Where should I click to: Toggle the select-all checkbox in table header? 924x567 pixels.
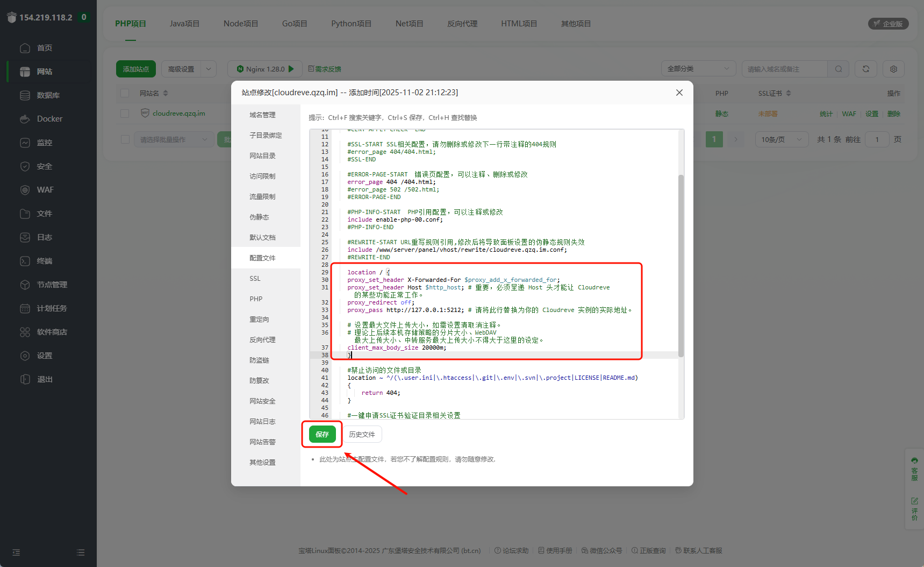125,93
